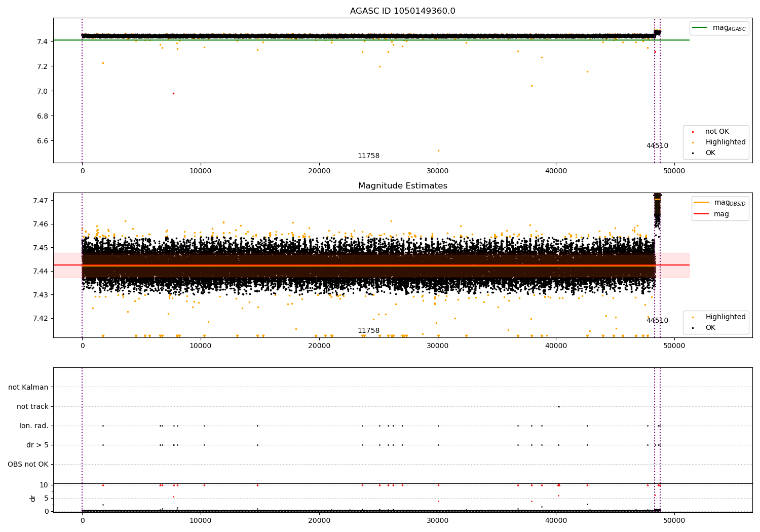Screen dimensions: 760x532
Task: Click the 'Ion. rad.' row label
Action: [34, 426]
